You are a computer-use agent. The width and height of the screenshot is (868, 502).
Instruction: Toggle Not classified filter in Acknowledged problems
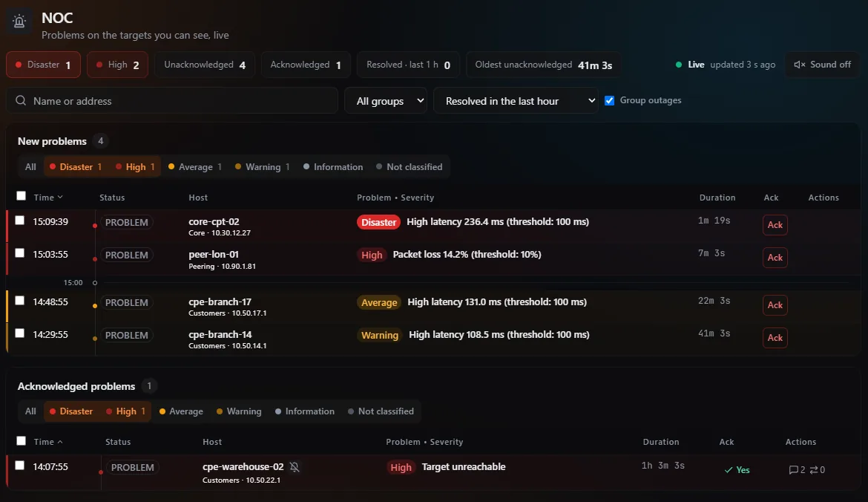381,411
